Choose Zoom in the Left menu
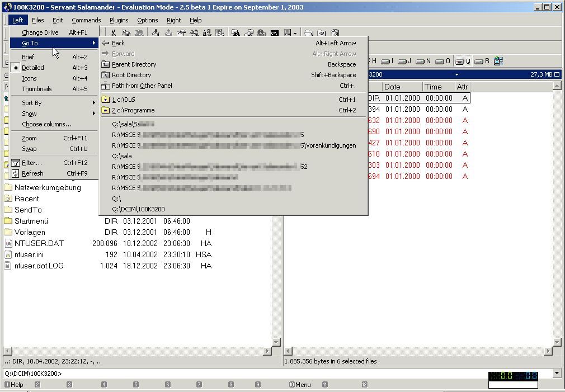Screen dimensions: 565x392 (x=54, y=138)
